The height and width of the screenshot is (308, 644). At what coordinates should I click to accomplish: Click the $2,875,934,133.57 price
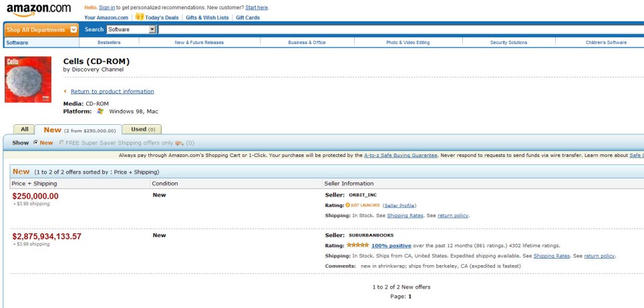pos(47,237)
